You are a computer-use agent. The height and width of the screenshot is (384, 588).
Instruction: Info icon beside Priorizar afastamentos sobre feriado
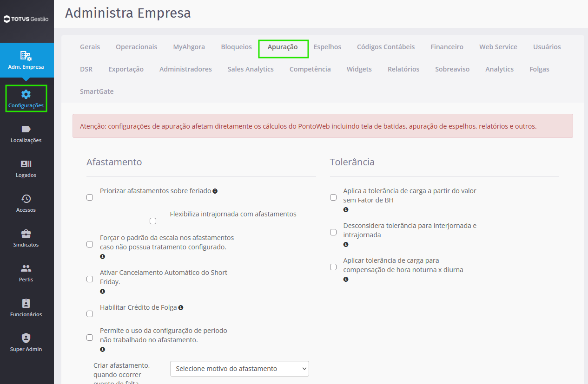pyautogui.click(x=215, y=191)
